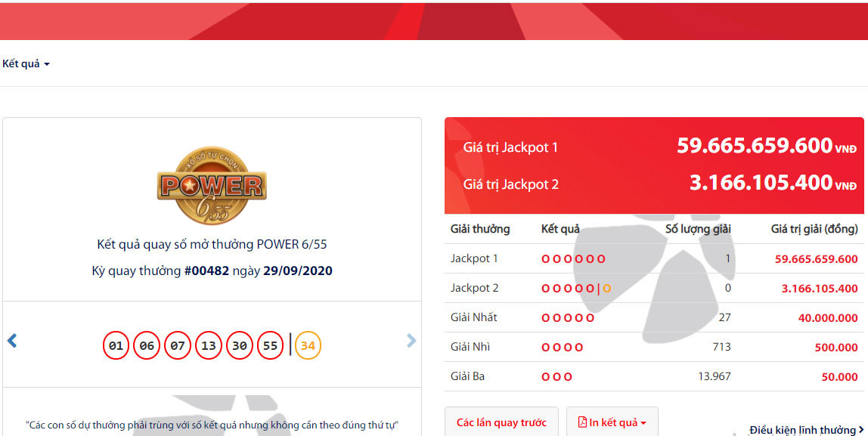Viewport: 868px width, 436px height.
Task: Select winning number ball 55
Action: point(270,346)
